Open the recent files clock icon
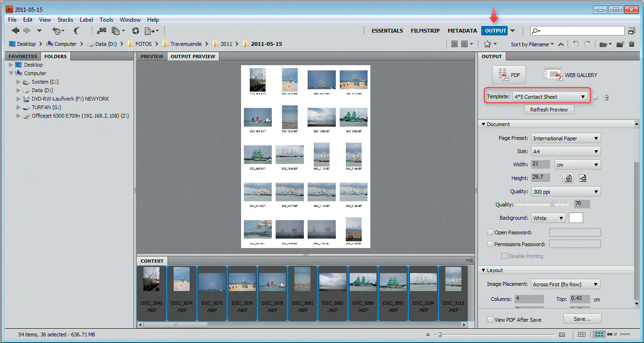This screenshot has height=343, width=644. pos(57,31)
